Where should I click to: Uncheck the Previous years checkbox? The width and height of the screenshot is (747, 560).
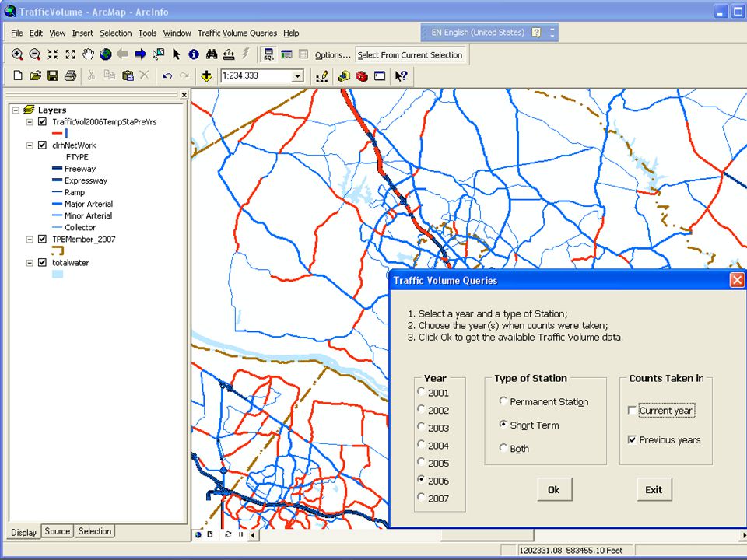click(x=632, y=440)
